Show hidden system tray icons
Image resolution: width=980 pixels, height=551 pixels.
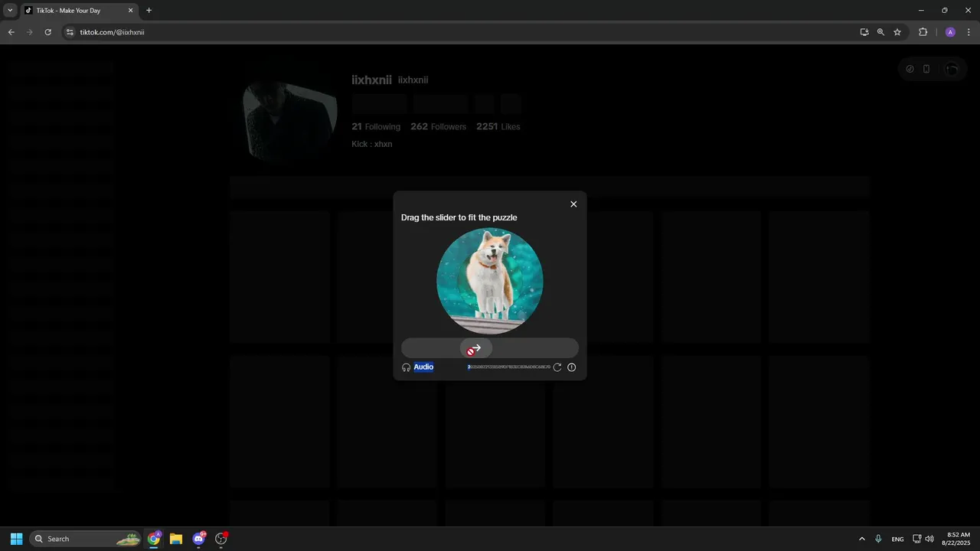click(x=862, y=539)
